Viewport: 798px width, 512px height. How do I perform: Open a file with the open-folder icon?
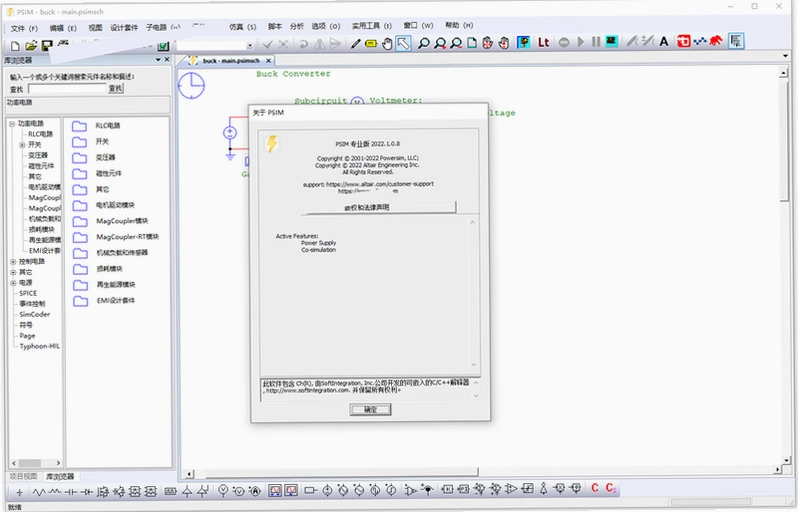(x=31, y=46)
